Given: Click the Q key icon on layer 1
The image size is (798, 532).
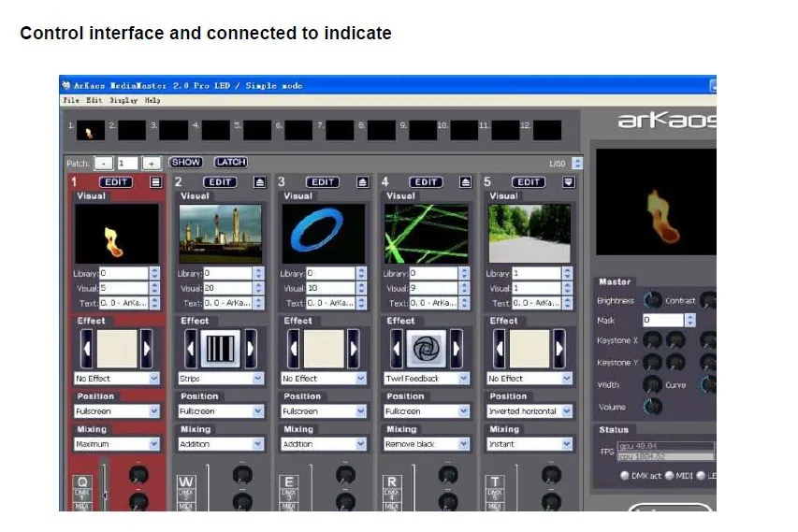Looking at the screenshot, I should [x=82, y=482].
